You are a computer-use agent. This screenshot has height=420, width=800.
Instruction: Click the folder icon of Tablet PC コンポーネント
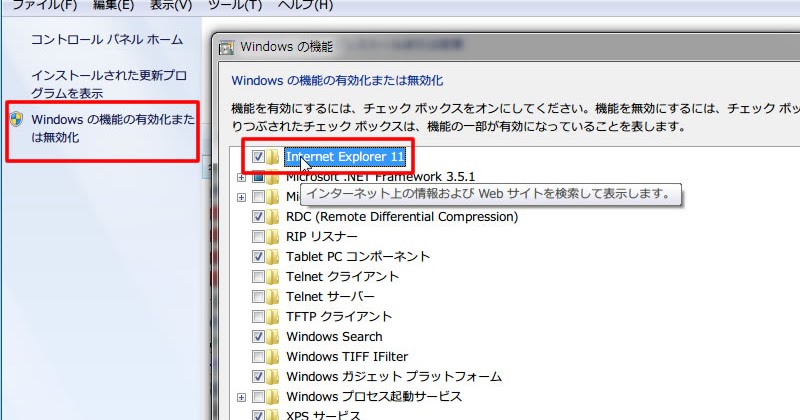coord(272,256)
